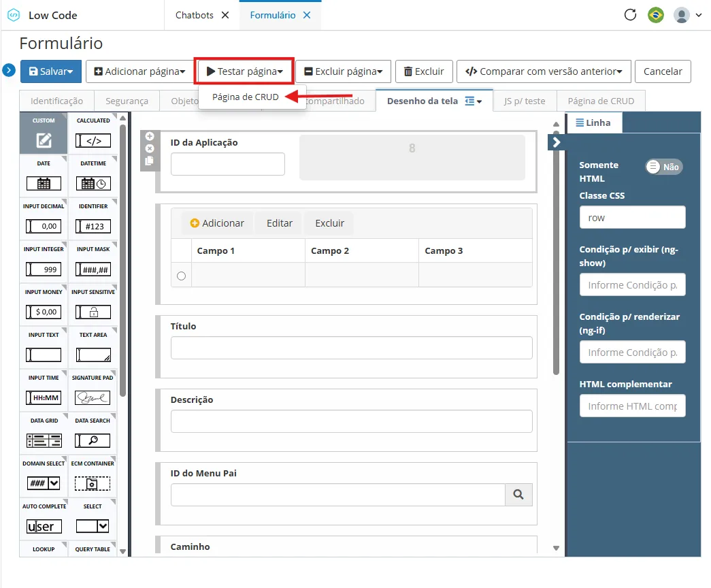Image resolution: width=711 pixels, height=588 pixels.
Task: Click Editar in the grid toolbar
Action: [280, 223]
